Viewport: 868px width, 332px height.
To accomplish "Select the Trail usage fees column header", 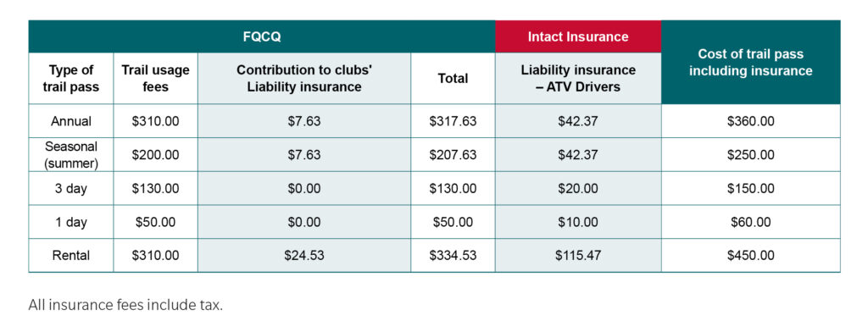I will [x=156, y=79].
